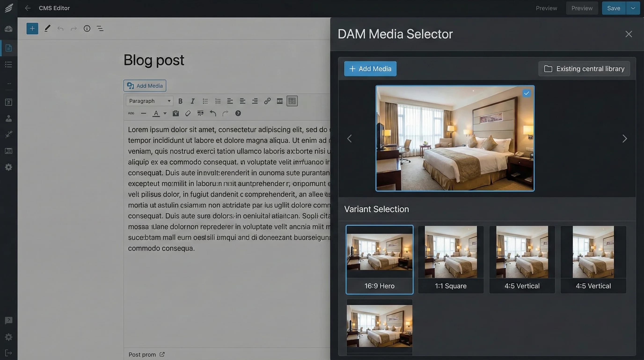Click the eraser clear formatting icon
644x360 pixels.
pos(188,113)
